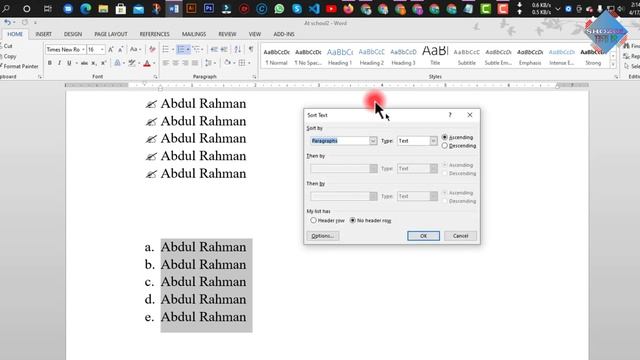
Task: Open the font size dropdown showing 16
Action: pos(102,49)
